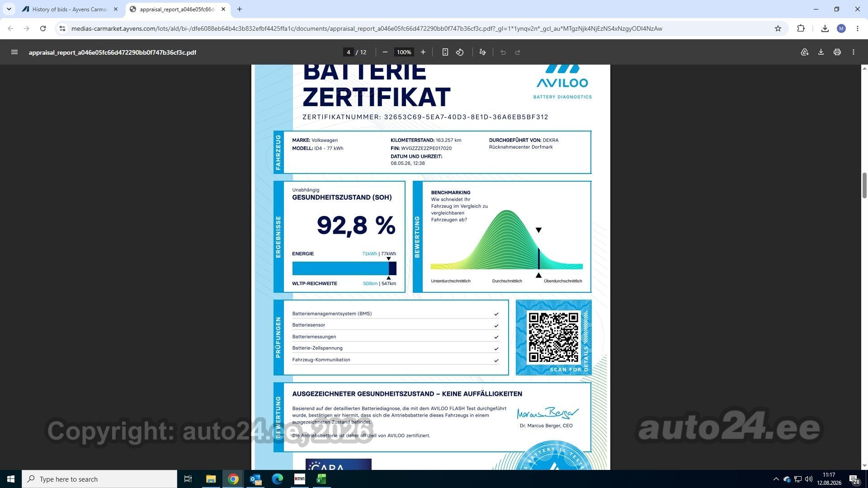Click the 92,8 % SOH value
The height and width of the screenshot is (488, 868).
pos(356,225)
